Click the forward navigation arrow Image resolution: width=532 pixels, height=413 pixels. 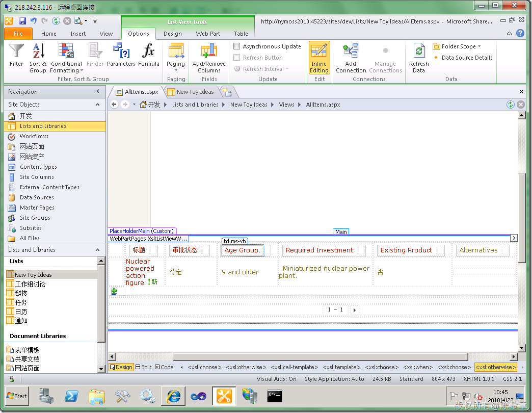click(x=125, y=105)
